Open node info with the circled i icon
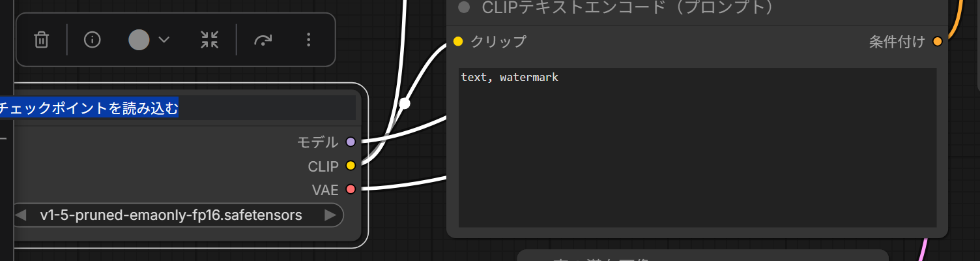Viewport: 980px width, 261px height. 93,40
